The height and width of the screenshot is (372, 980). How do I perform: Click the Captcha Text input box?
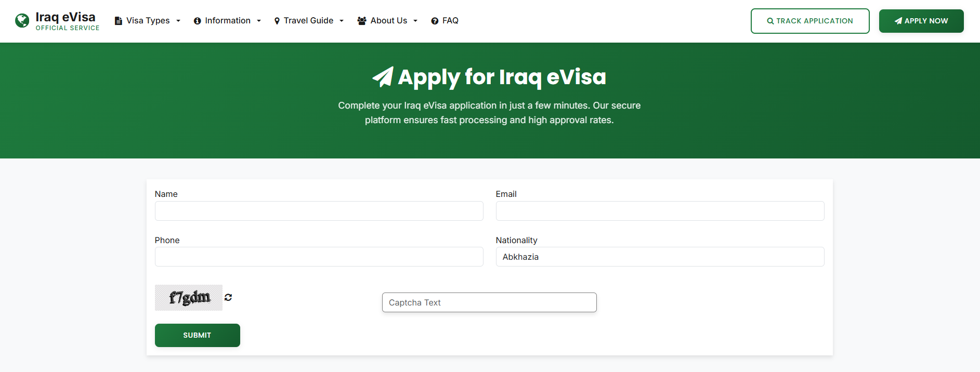(x=489, y=302)
